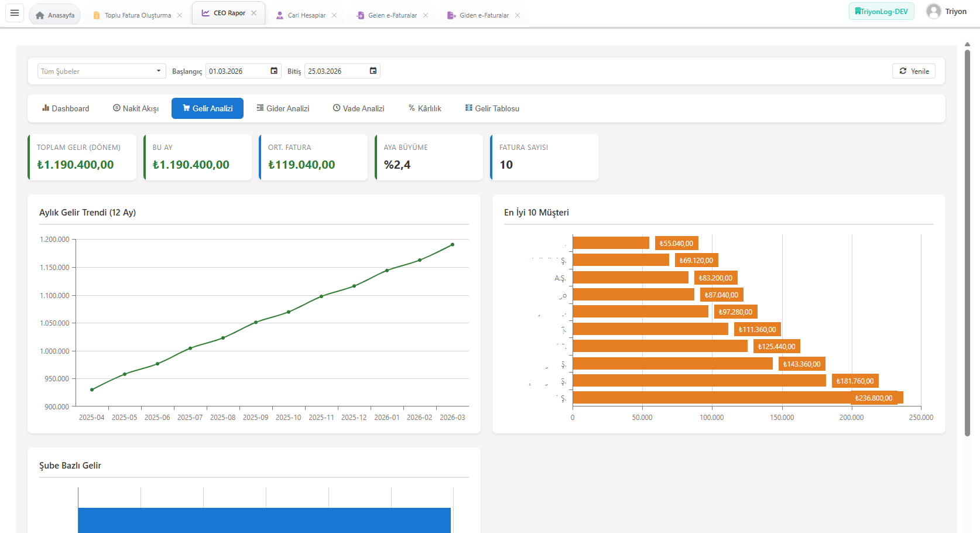The width and height of the screenshot is (980, 533).
Task: Click the vertical page scrollbar
Action: 967,243
